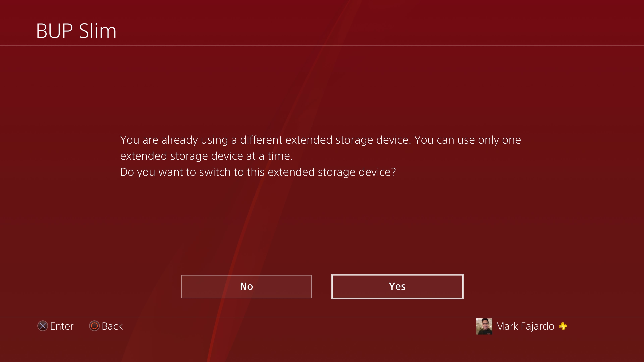This screenshot has height=362, width=644.
Task: Click the word Slim in the title
Action: [98, 31]
